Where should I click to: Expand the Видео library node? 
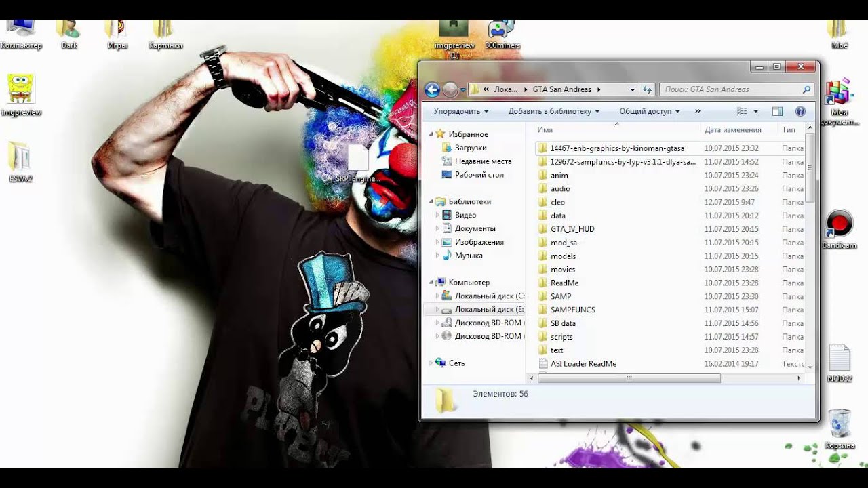point(437,215)
